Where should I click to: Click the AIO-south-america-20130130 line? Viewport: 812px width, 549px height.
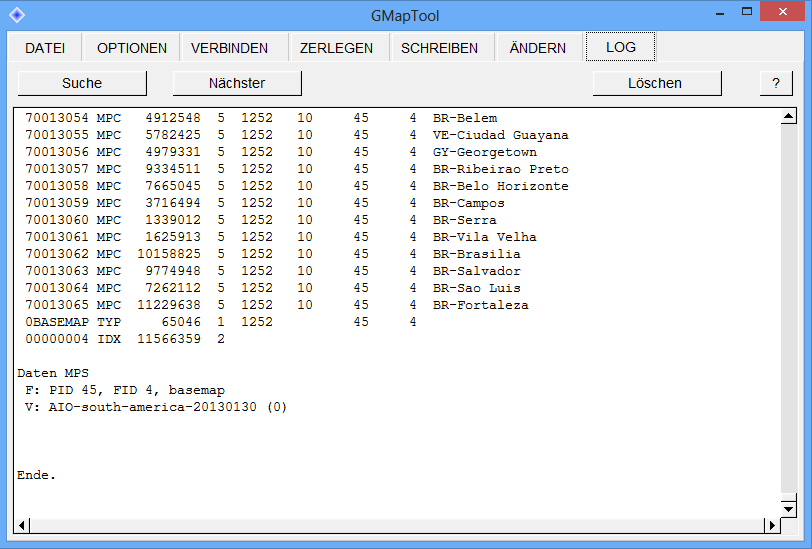tap(156, 407)
